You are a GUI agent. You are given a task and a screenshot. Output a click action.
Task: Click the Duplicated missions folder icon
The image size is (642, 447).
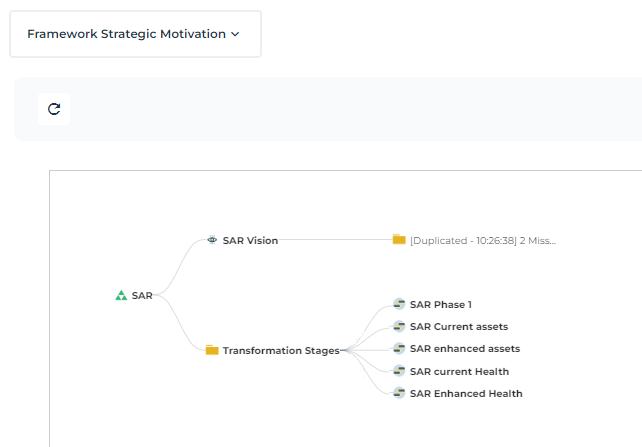[399, 240]
